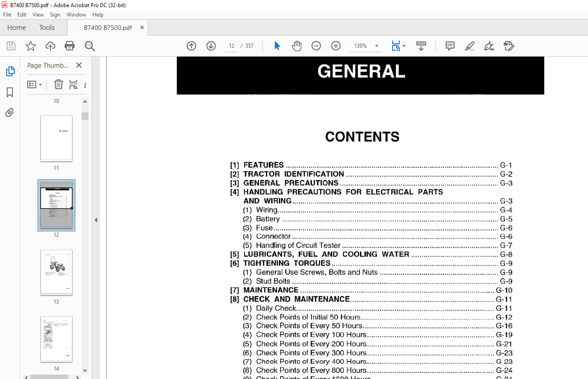
Task: Select page 11 thumbnail
Action: coord(56,139)
